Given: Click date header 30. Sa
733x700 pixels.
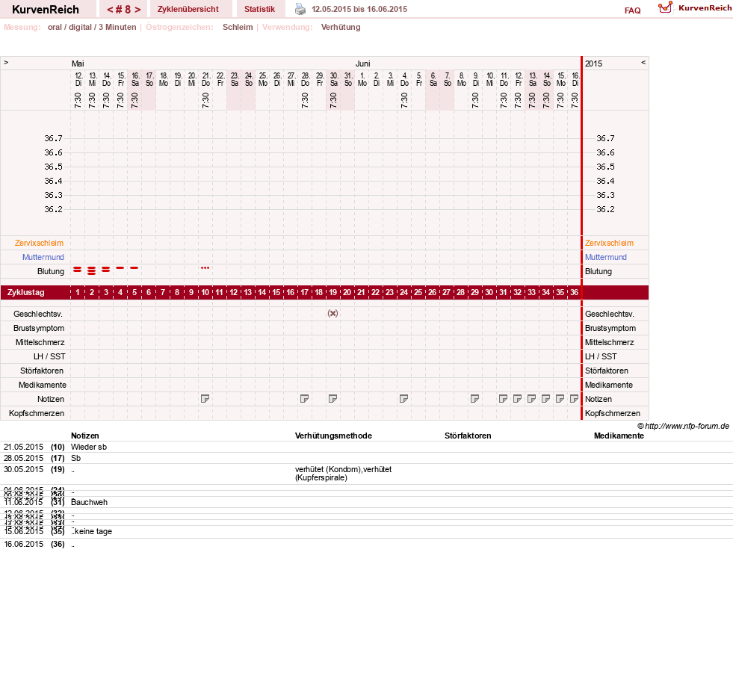Looking at the screenshot, I should coord(334,79).
